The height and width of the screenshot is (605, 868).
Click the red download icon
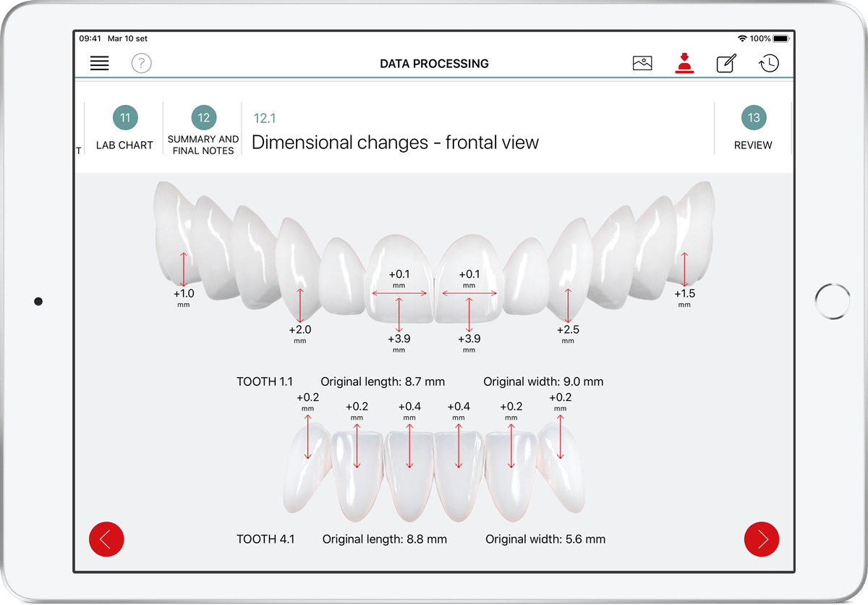pyautogui.click(x=684, y=64)
